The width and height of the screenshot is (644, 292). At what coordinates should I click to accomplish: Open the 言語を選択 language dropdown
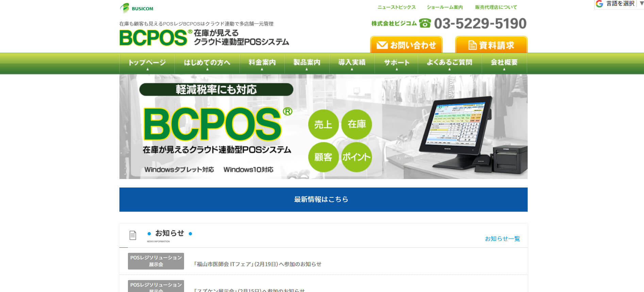point(621,4)
